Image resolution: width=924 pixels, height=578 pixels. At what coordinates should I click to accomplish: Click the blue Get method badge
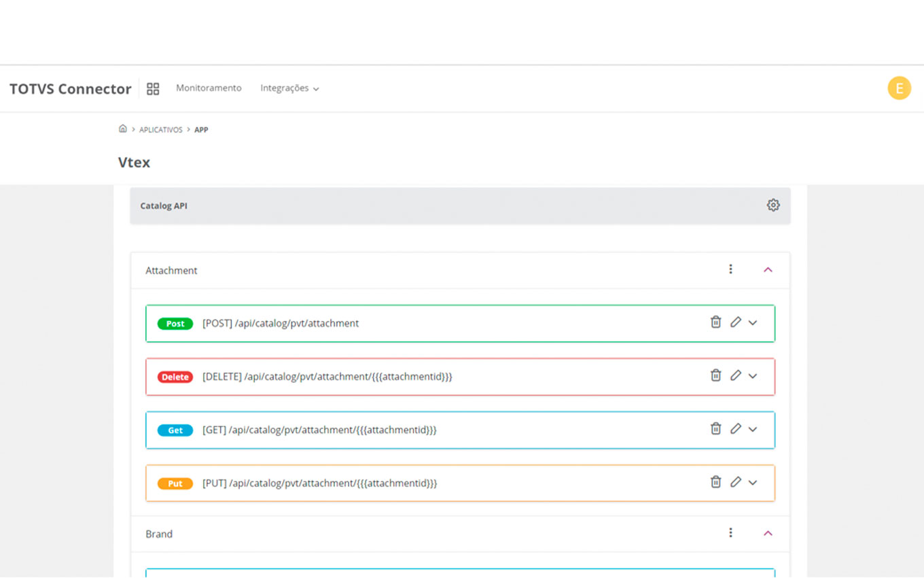(175, 430)
